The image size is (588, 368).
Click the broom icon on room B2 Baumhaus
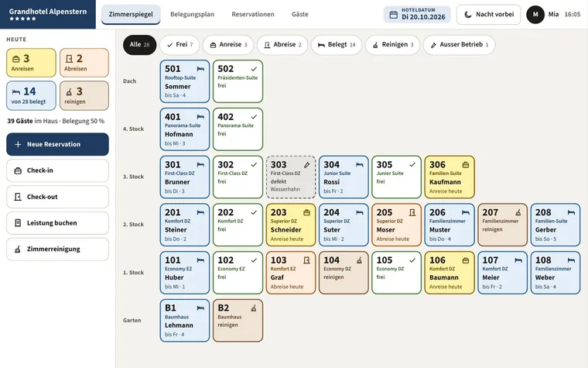[x=254, y=308]
